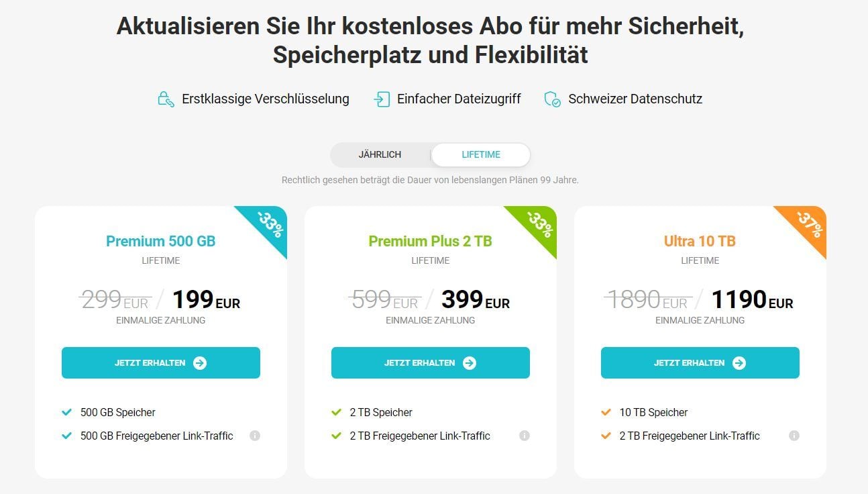Click the Premium 500 GB plan title
The image size is (868, 494).
pyautogui.click(x=161, y=241)
